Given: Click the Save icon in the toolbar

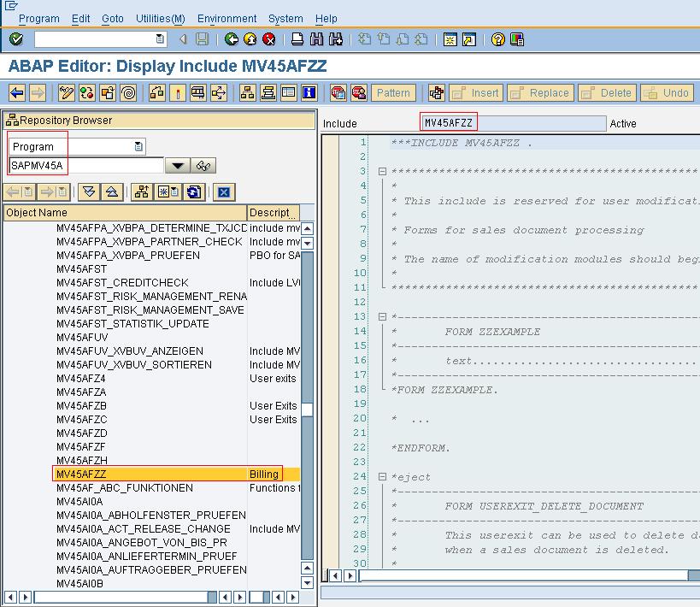Looking at the screenshot, I should click(x=203, y=38).
